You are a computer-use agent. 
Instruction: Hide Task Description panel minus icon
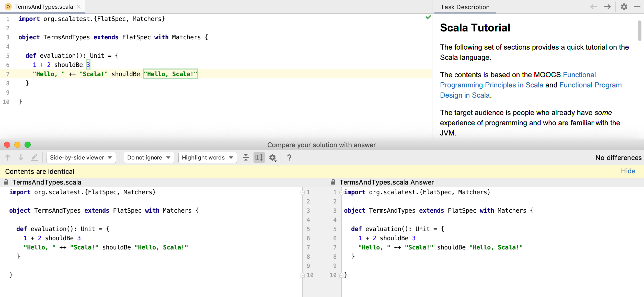pyautogui.click(x=637, y=7)
